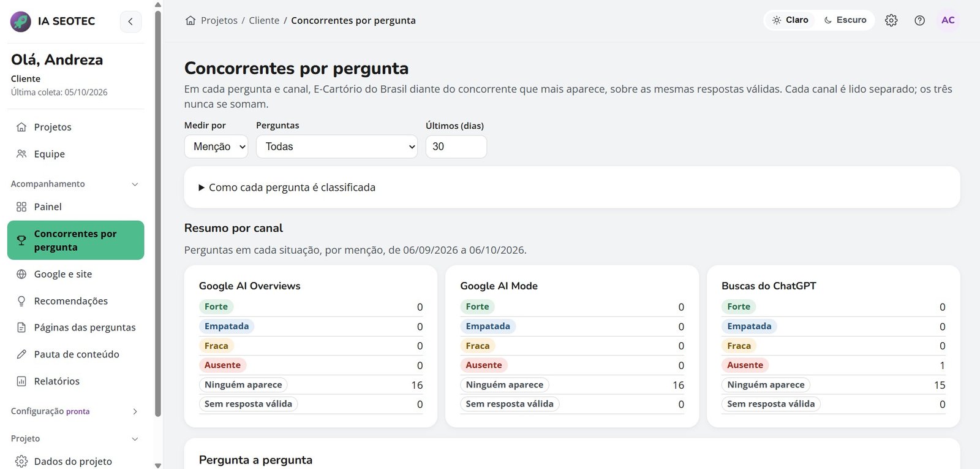This screenshot has width=980, height=469.
Task: Click the Fraca badge under Buscas do ChatGPT
Action: coord(739,346)
